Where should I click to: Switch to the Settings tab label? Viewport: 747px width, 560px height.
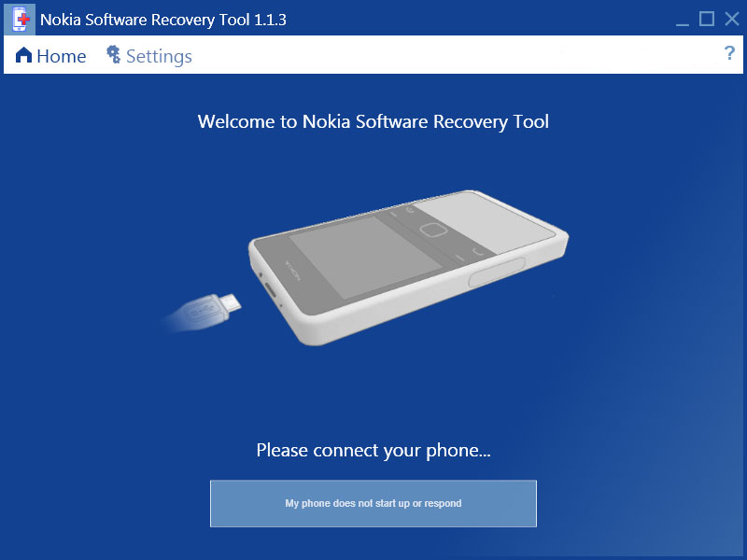159,57
